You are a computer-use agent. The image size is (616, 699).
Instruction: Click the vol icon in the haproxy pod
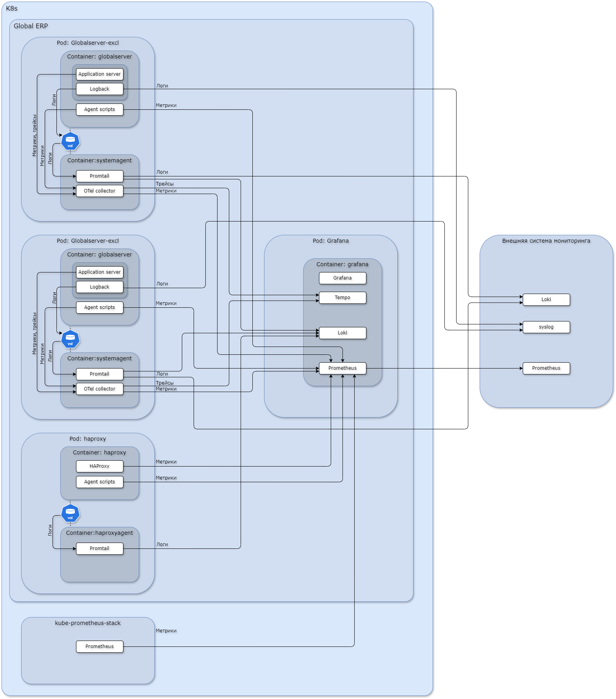pyautogui.click(x=70, y=513)
